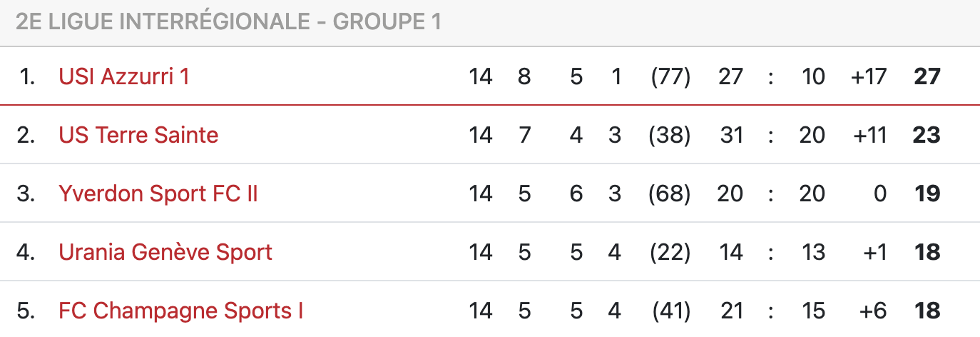Click Yverdon's 0 goal difference value
Image resolution: width=980 pixels, height=337 pixels.
(x=880, y=193)
